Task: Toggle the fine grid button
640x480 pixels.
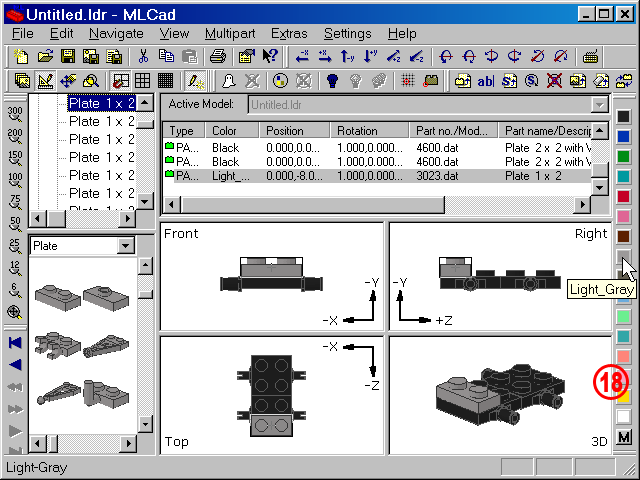Action: pos(165,80)
